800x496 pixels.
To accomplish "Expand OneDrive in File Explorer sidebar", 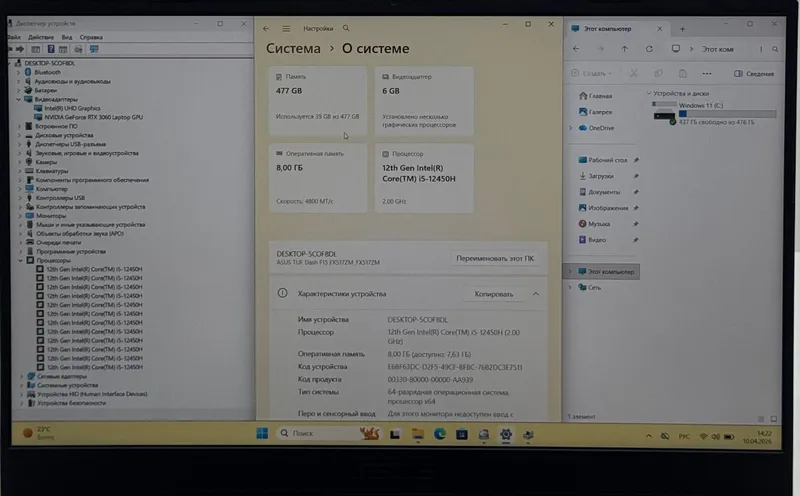I will [x=570, y=128].
